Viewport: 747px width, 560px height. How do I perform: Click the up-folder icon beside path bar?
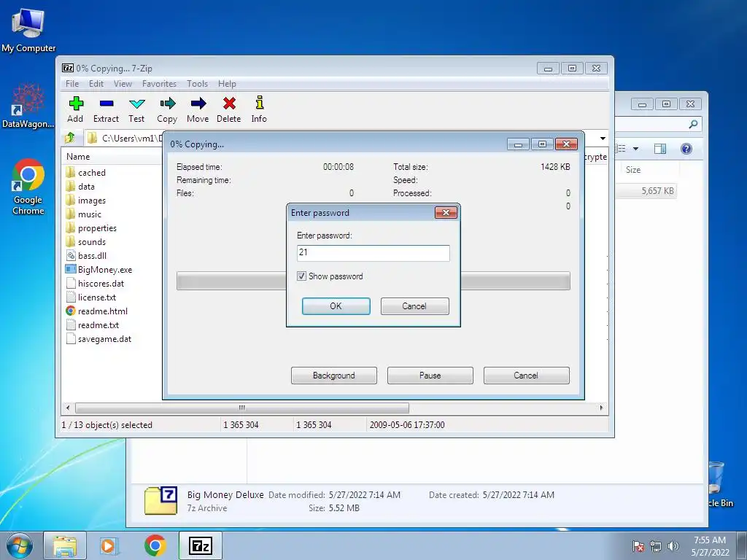pyautogui.click(x=70, y=138)
